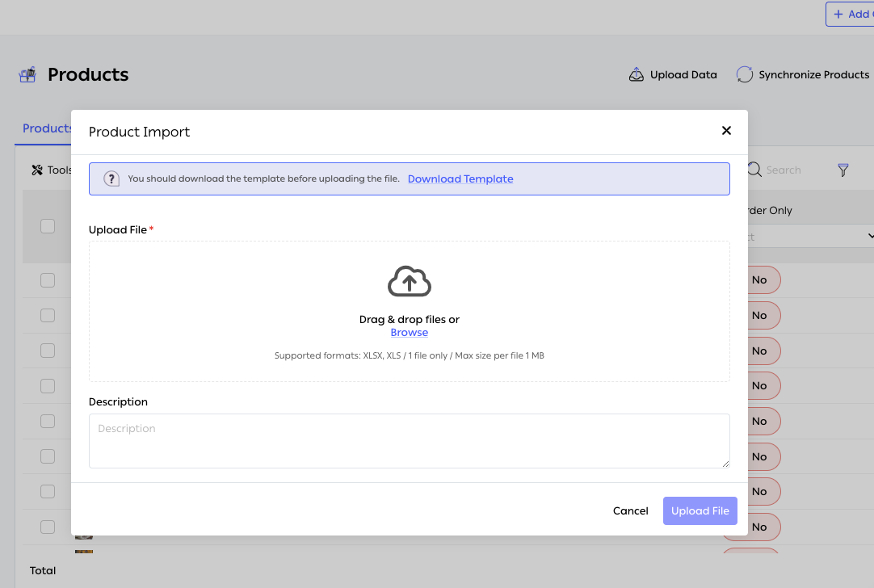Check the sixth product row checkbox

click(x=48, y=456)
